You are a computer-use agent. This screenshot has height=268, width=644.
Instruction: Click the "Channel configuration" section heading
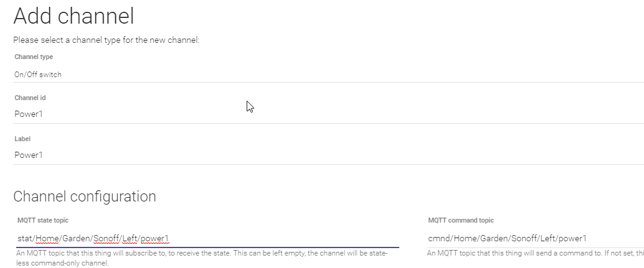[85, 196]
